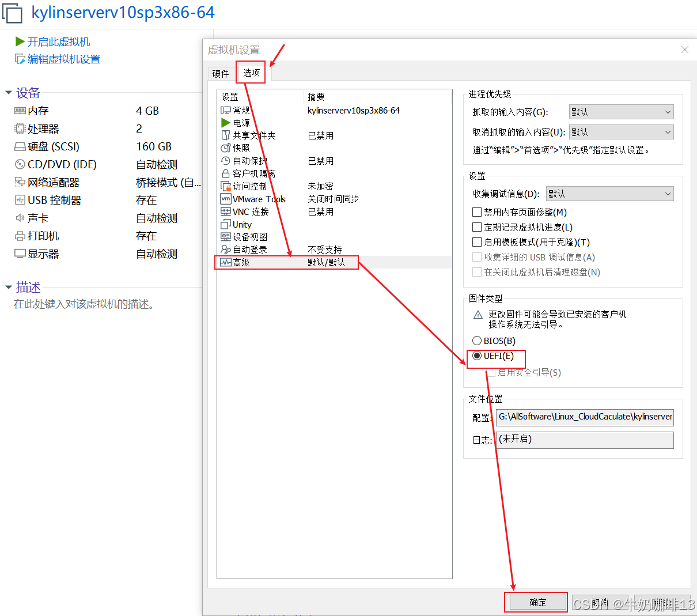
Task: Click the 未加密 summary value
Action: [x=321, y=186]
